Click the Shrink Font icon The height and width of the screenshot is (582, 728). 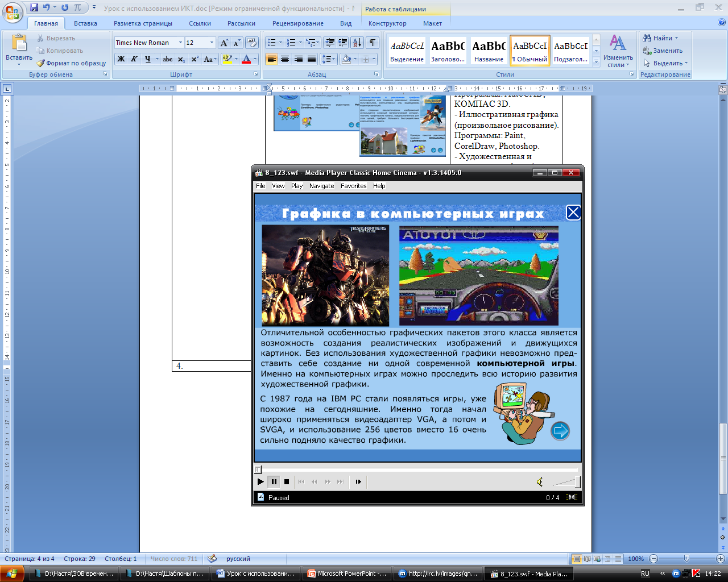click(237, 43)
